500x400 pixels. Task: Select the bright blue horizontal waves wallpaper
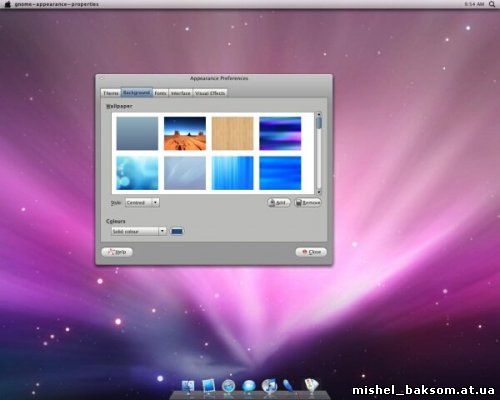(280, 173)
